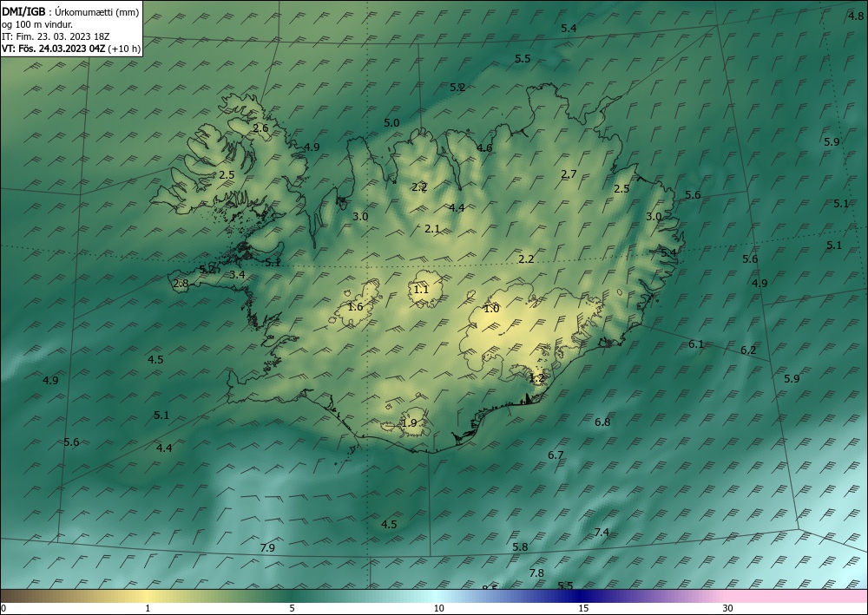Screen dimensions: 868x615
Task: Click the 3.4 value on the western peninsula
Action: pos(238,274)
